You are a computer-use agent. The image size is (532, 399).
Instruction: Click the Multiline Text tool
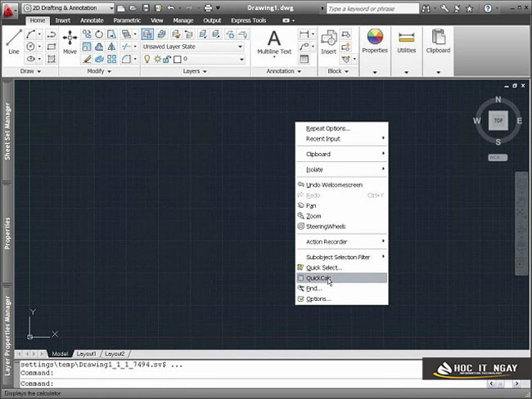pyautogui.click(x=274, y=42)
